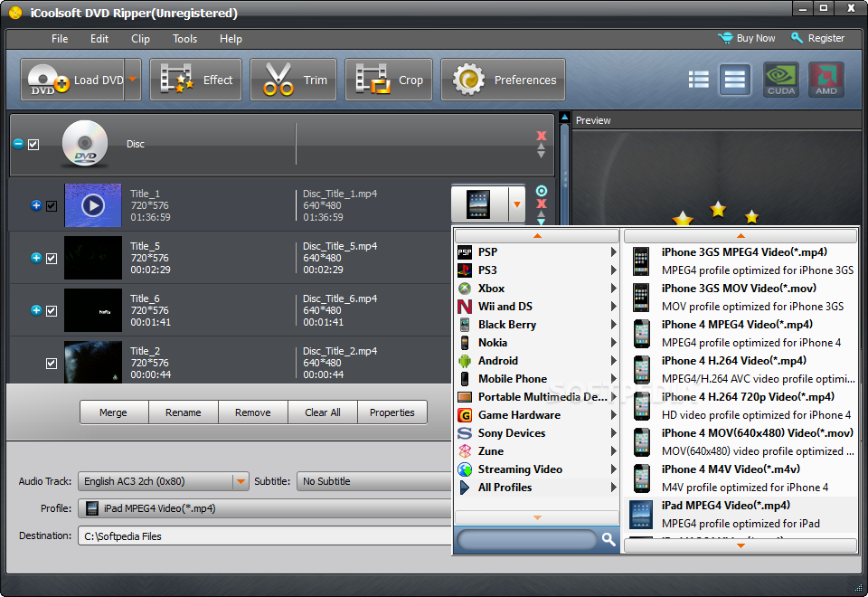Open the Edit menu
The width and height of the screenshot is (868, 597).
[99, 39]
